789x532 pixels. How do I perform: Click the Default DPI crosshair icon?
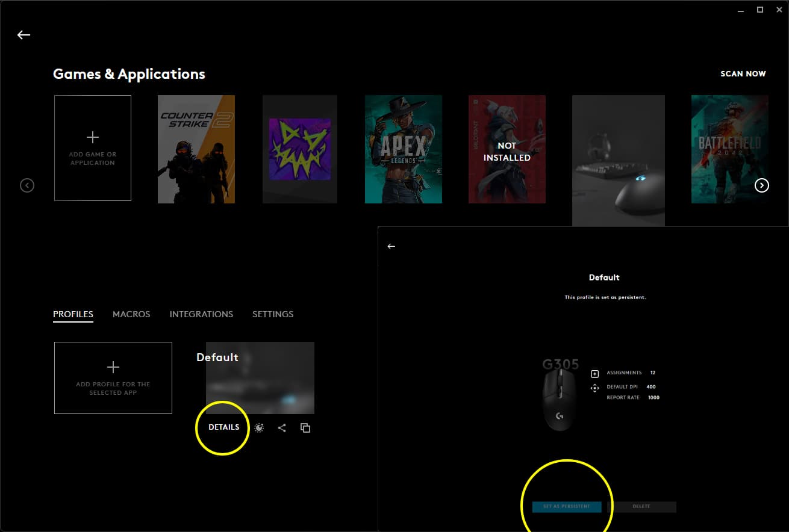click(595, 388)
